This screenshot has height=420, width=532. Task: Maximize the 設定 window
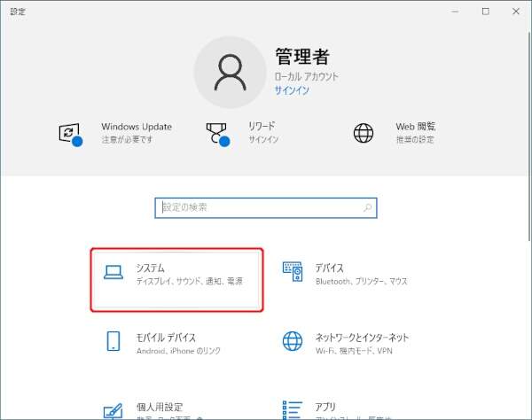point(486,12)
